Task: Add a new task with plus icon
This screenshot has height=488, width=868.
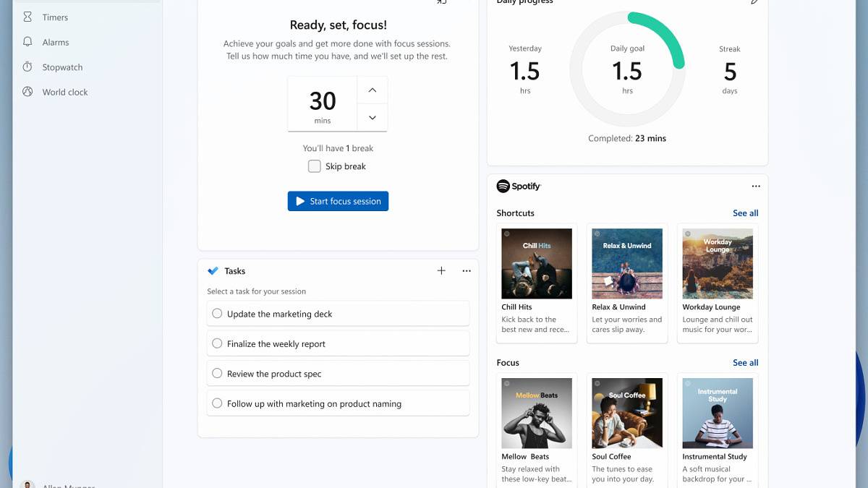Action: [x=441, y=270]
